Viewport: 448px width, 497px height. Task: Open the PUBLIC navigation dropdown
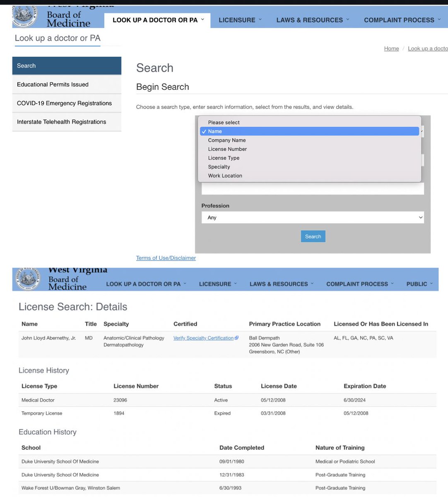pyautogui.click(x=419, y=284)
